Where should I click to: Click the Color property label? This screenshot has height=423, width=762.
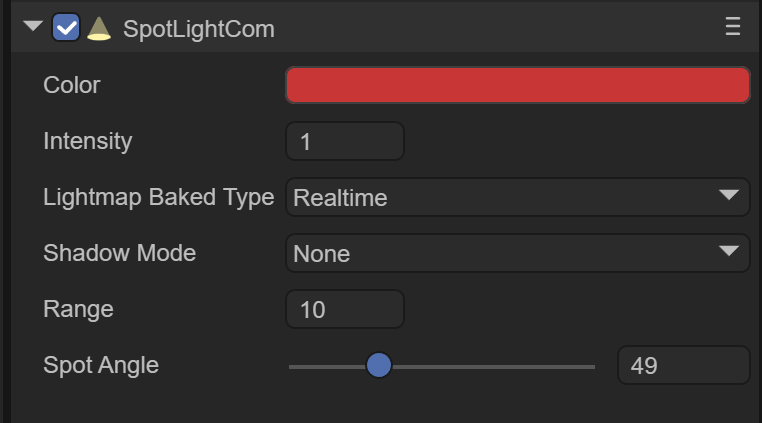(x=72, y=86)
